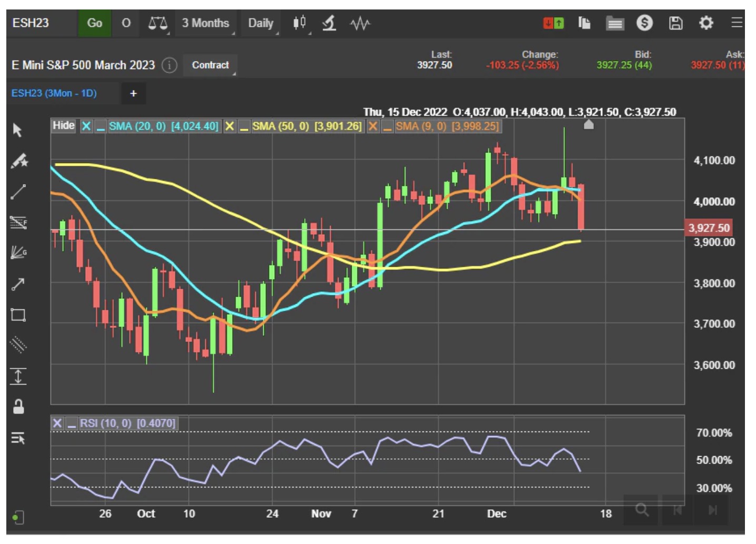The height and width of the screenshot is (544, 756).
Task: Click the lock drawings icon
Action: (x=18, y=407)
